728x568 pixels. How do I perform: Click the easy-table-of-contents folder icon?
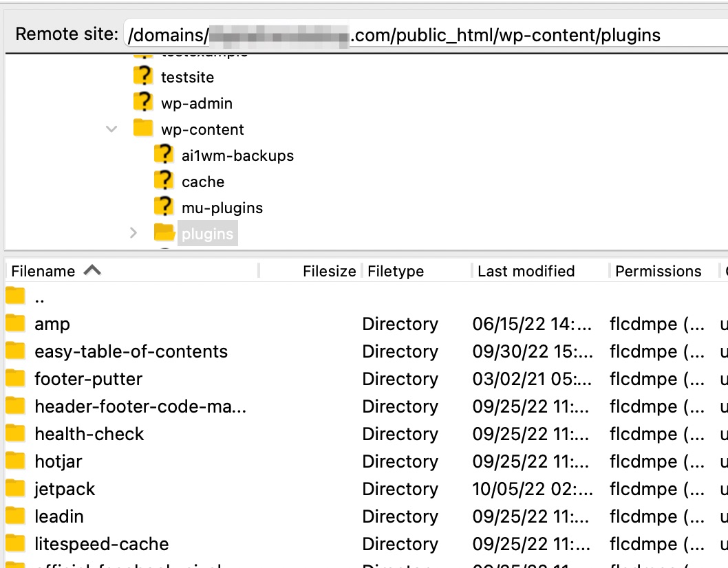click(x=15, y=351)
